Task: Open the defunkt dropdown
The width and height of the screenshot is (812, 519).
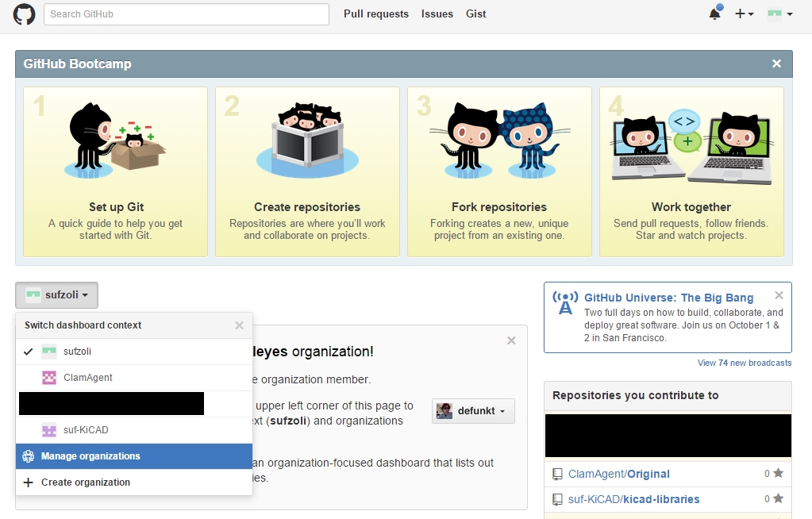Action: click(x=472, y=410)
